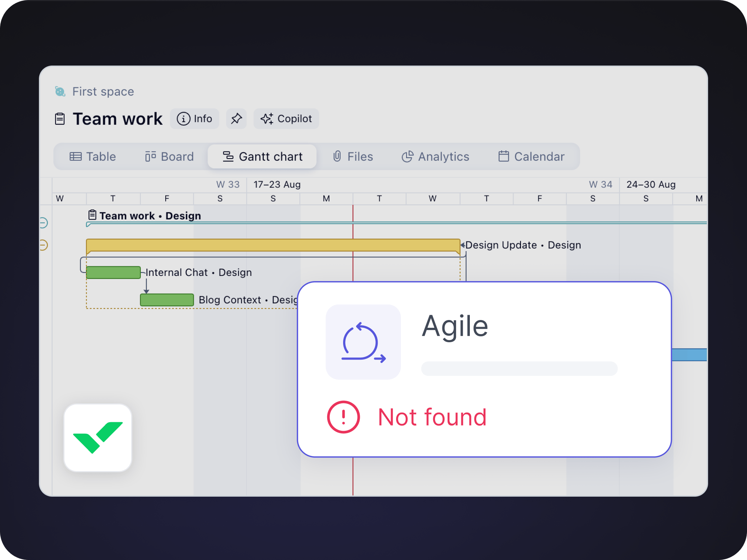Open the Analytics tab

tap(435, 157)
